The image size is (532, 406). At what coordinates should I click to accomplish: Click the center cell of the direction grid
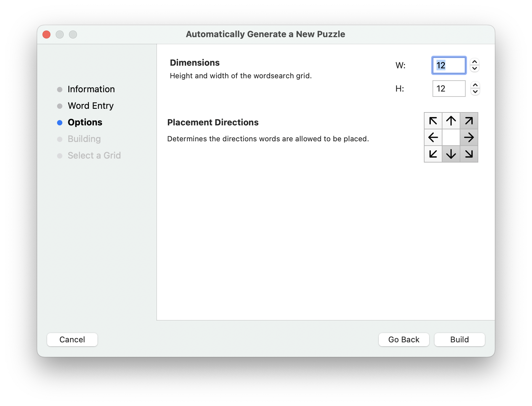pyautogui.click(x=451, y=137)
